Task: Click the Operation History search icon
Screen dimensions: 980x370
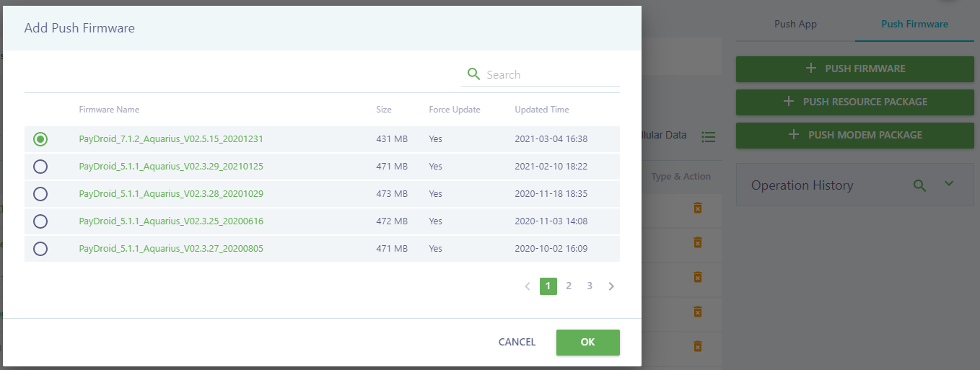Action: click(919, 185)
